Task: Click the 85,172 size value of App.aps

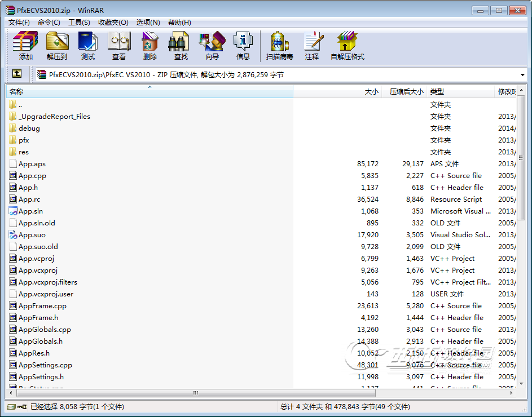Action: coord(368,164)
